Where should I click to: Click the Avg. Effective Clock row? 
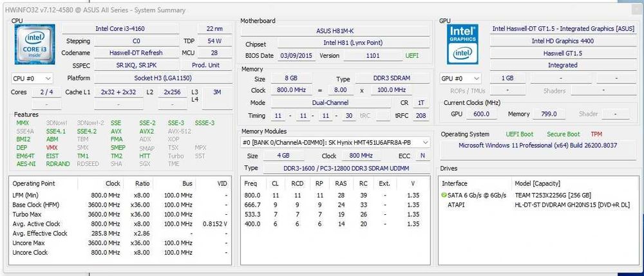pyautogui.click(x=120, y=234)
